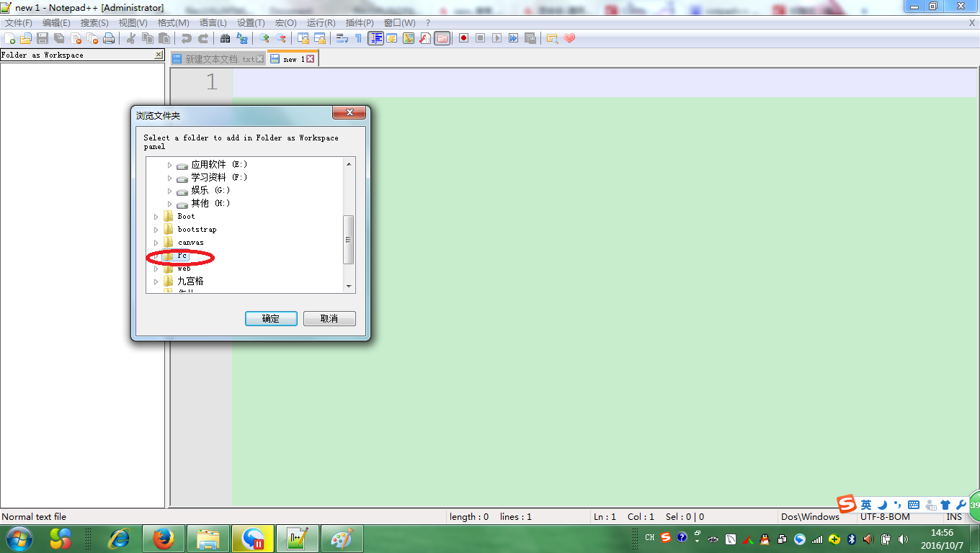Open the Replace toolbar icon
Screen dimensions: 980x553
point(242,38)
